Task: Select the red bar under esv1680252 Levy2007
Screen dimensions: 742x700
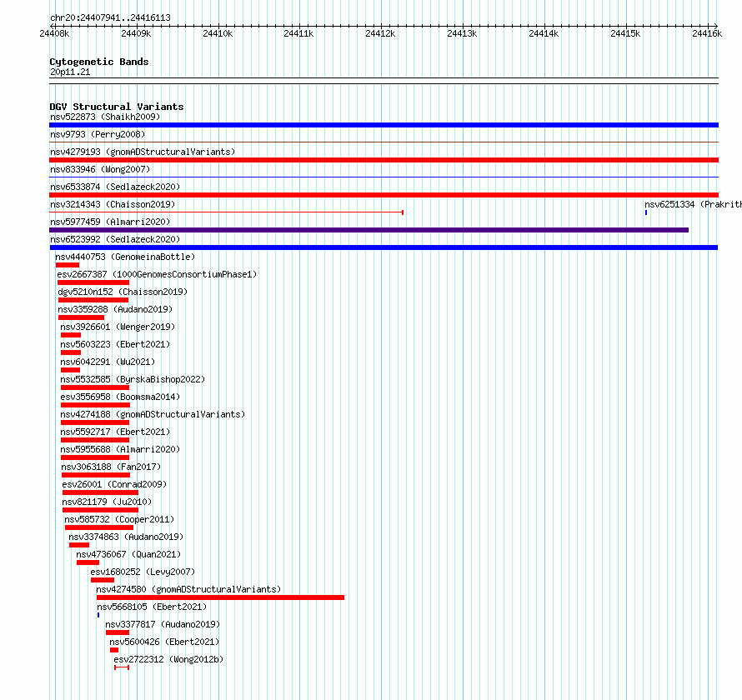Action: (x=103, y=580)
